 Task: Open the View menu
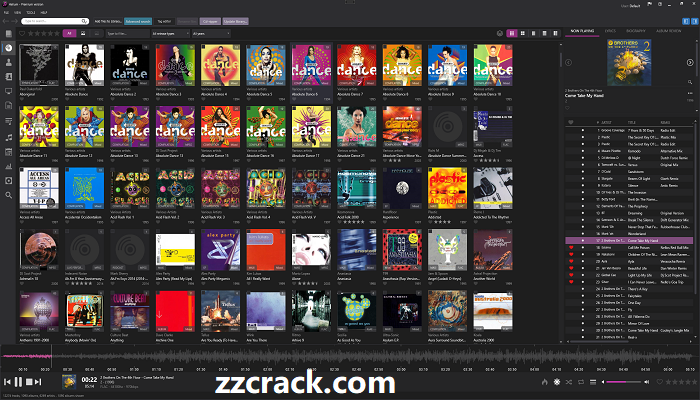coord(17,12)
